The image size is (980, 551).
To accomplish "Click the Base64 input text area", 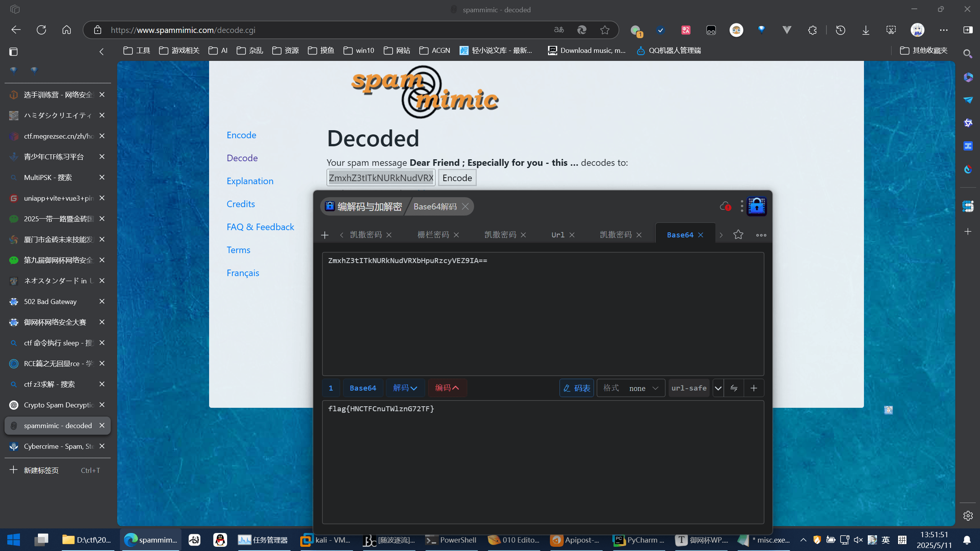I will [x=543, y=314].
